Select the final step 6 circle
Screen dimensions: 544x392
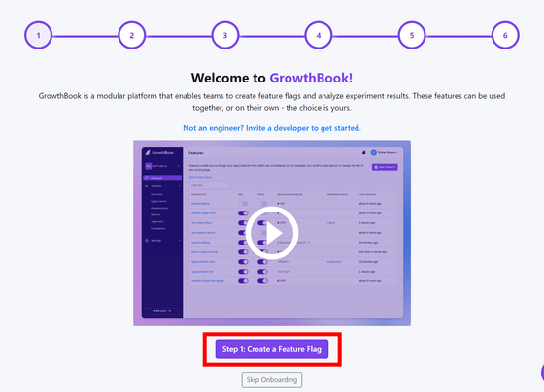(505, 35)
